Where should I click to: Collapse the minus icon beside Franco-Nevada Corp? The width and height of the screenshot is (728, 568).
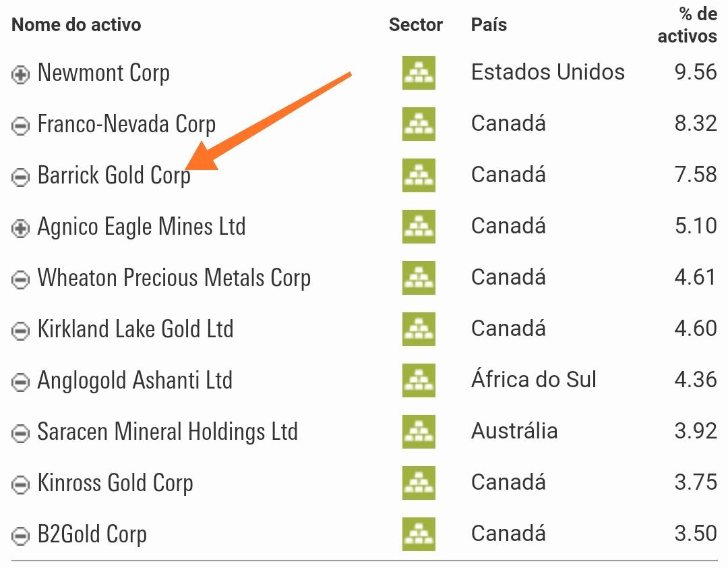click(21, 126)
